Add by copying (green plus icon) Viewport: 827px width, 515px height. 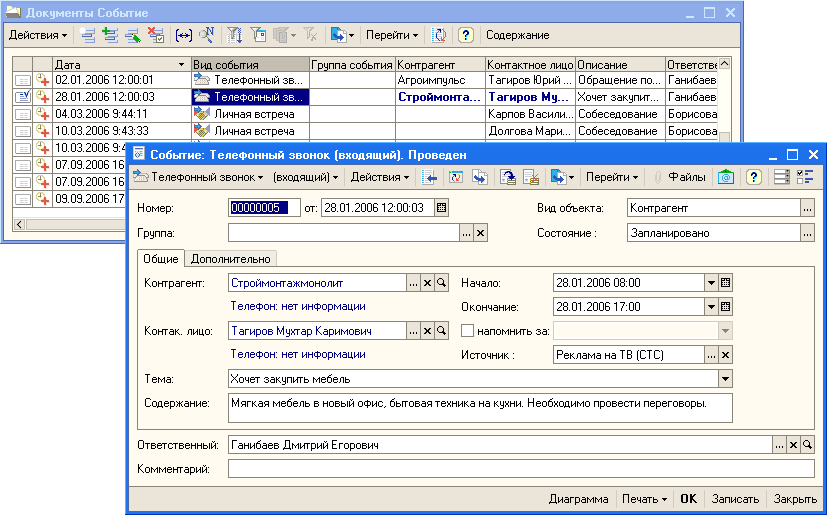tap(110, 35)
